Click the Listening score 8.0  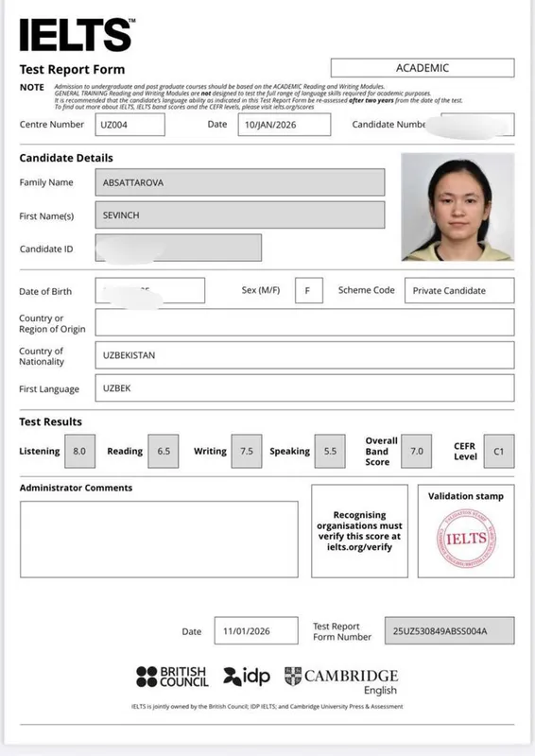click(80, 452)
